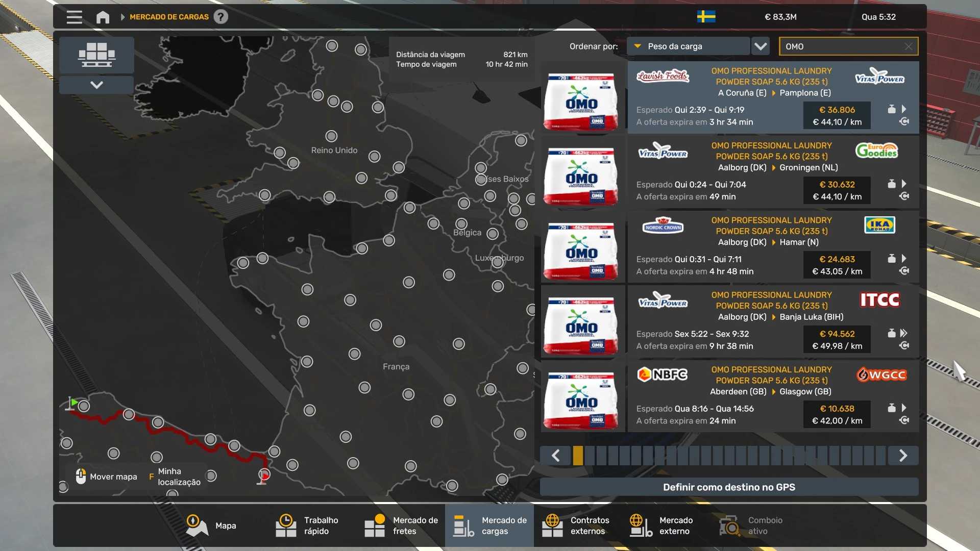Click the game clock Qua 5:32
The height and width of the screenshot is (551, 980).
pyautogui.click(x=878, y=17)
